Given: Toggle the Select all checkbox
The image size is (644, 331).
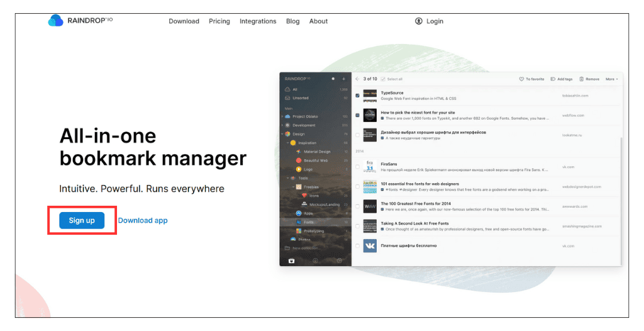Looking at the screenshot, I should (x=382, y=79).
